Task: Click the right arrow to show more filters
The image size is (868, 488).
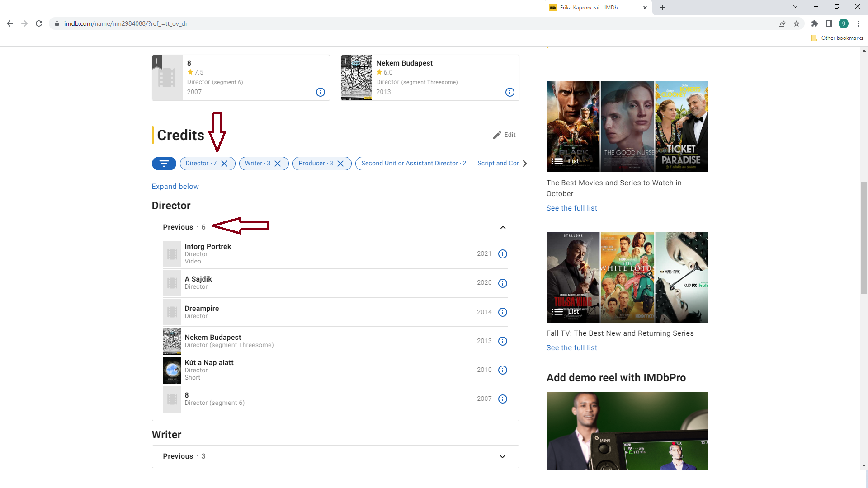Action: 524,163
